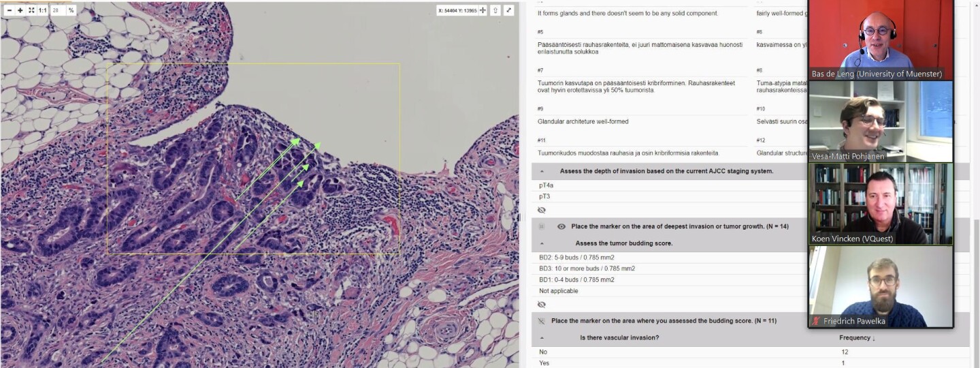Click the grid icon beside deepest invasion marker
The height and width of the screenshot is (368, 980).
pos(542,226)
